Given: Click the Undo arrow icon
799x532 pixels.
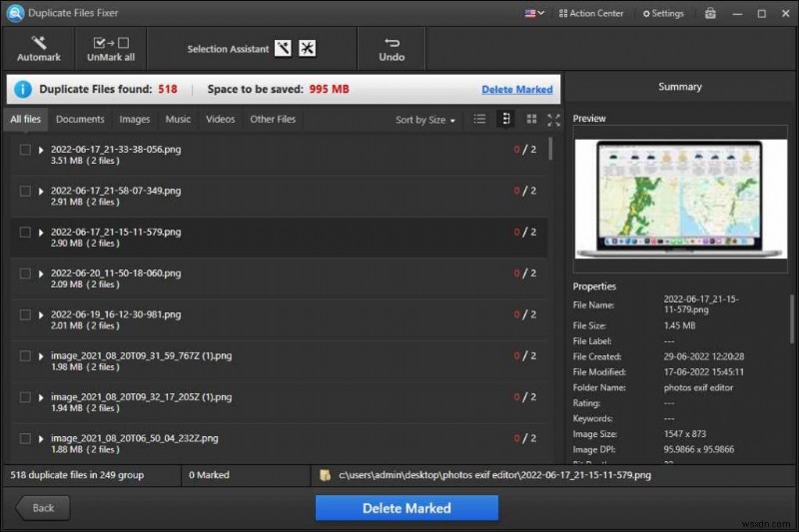Looking at the screenshot, I should tap(392, 42).
